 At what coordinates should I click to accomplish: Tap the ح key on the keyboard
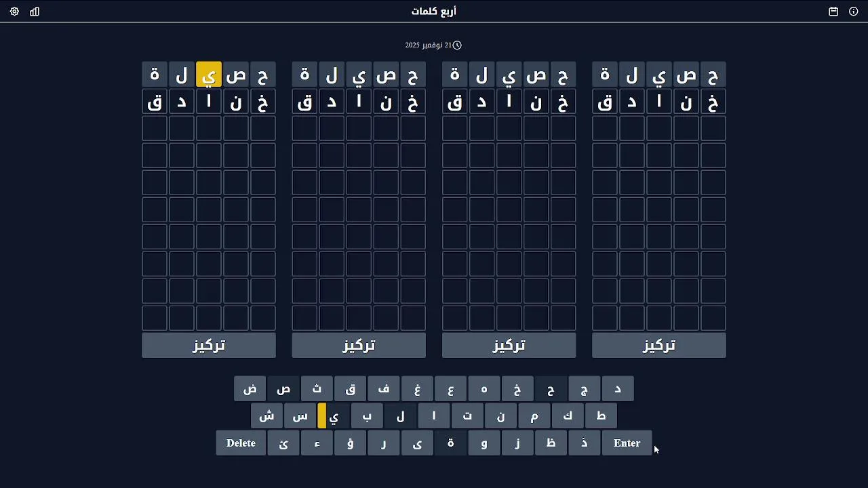pyautogui.click(x=551, y=389)
